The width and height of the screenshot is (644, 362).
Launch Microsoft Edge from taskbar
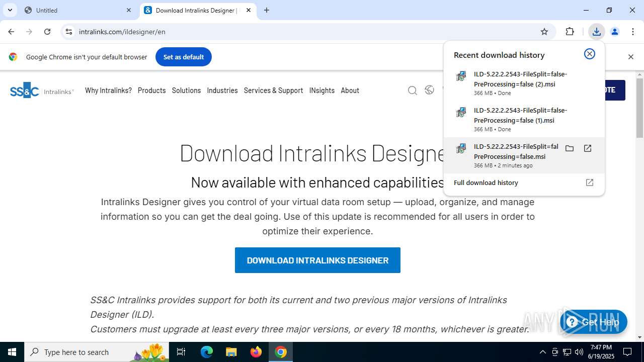207,352
